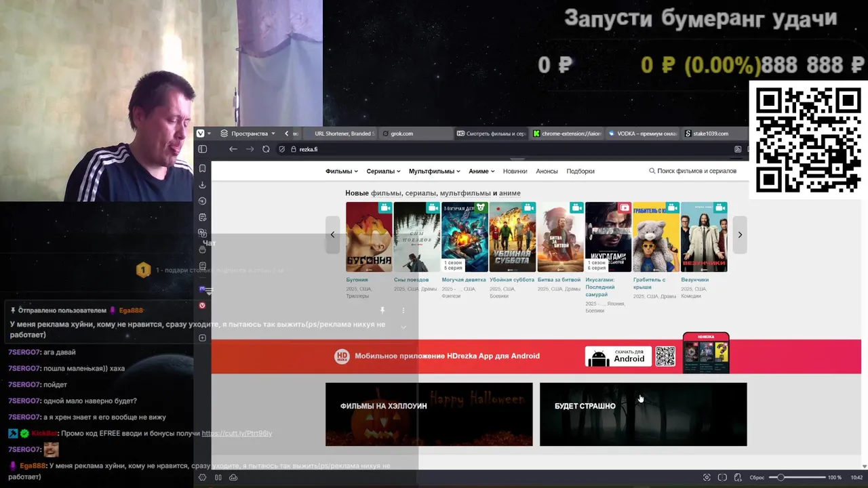Open the Фильмы на Хэллоуин collection
The width and height of the screenshot is (868, 488).
(429, 414)
